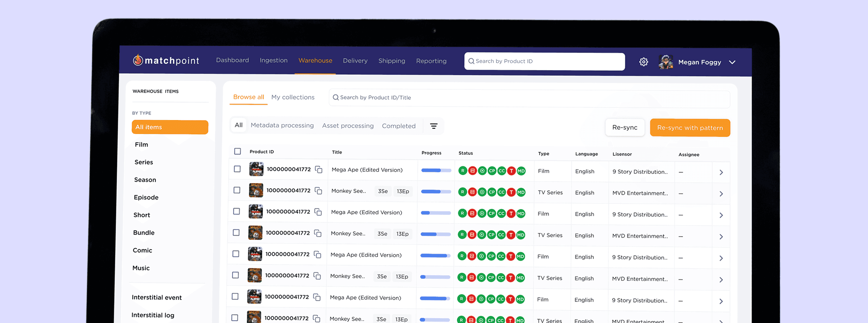The width and height of the screenshot is (868, 323).
Task: Click the MD status icon in second row
Action: point(521,192)
